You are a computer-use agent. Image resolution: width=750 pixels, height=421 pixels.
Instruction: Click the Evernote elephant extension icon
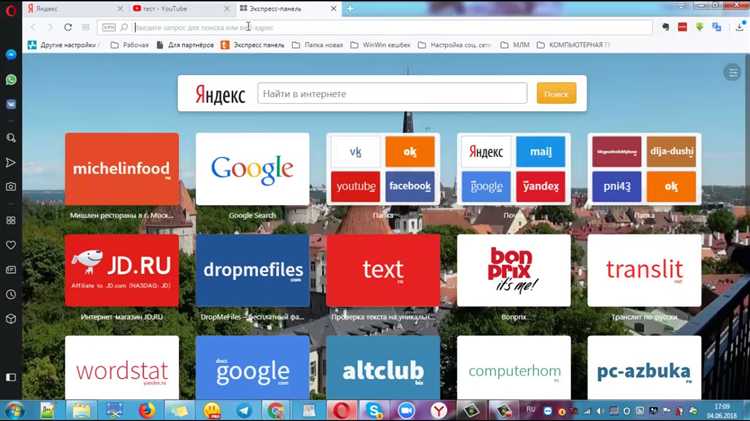tap(665, 27)
